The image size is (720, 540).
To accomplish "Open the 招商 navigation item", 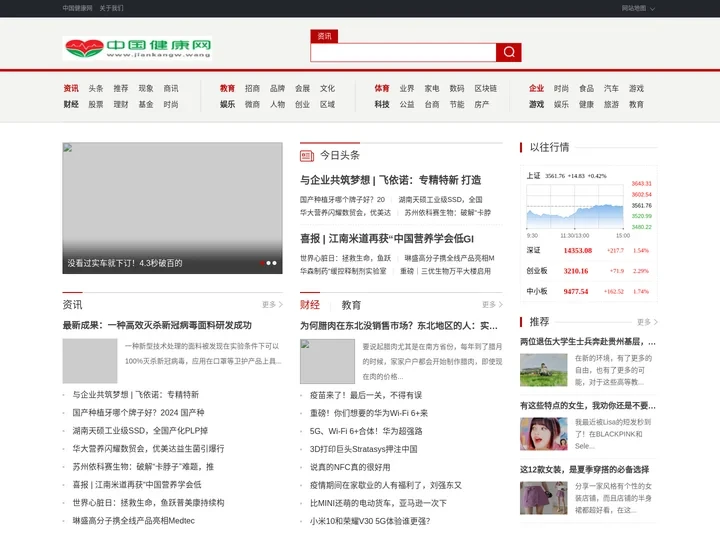I will 252,88.
